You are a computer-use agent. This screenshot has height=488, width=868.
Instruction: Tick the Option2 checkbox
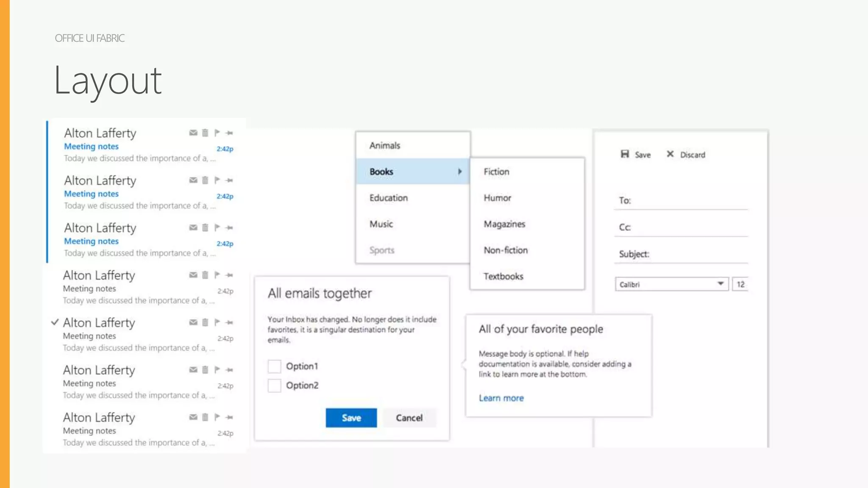point(274,385)
